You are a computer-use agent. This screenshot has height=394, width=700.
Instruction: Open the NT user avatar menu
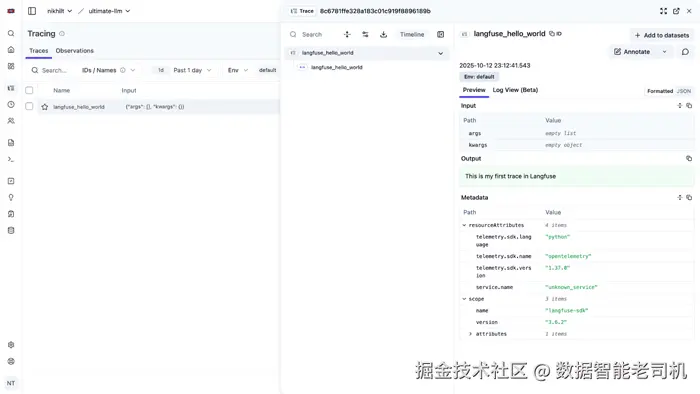point(11,383)
